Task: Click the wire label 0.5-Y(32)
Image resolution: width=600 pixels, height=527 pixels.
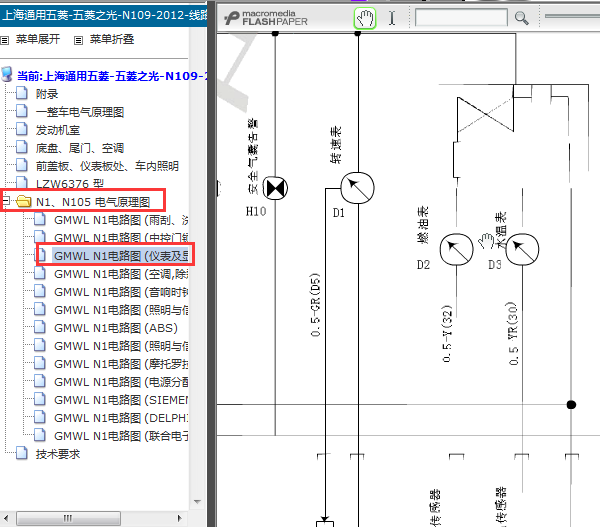Action: (x=447, y=333)
